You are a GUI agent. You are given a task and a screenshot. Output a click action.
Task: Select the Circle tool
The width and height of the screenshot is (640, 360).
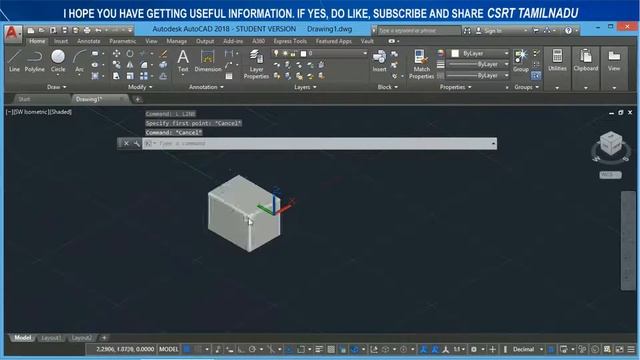(x=58, y=61)
